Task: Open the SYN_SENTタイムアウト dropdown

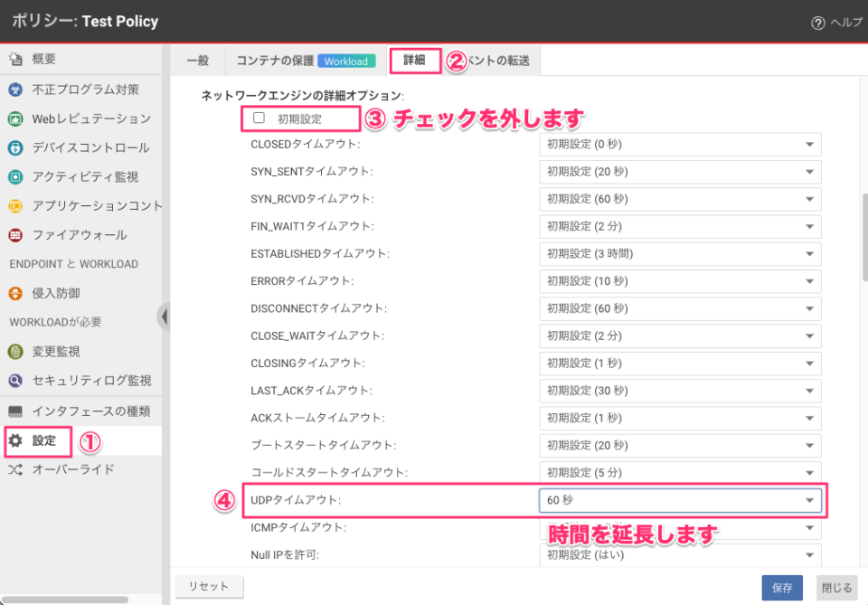Action: 680,172
